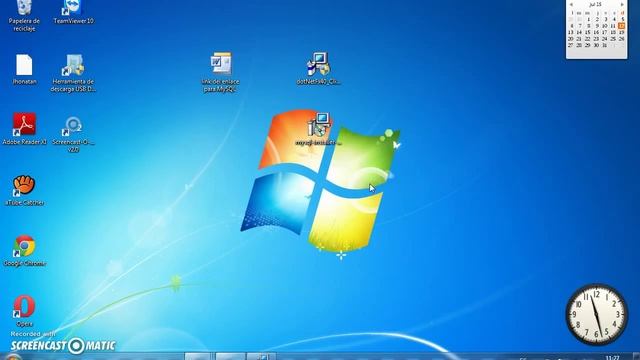Select the Screencast-O-Matic v2.0 shortcut
640x360 pixels.
pos(73,134)
